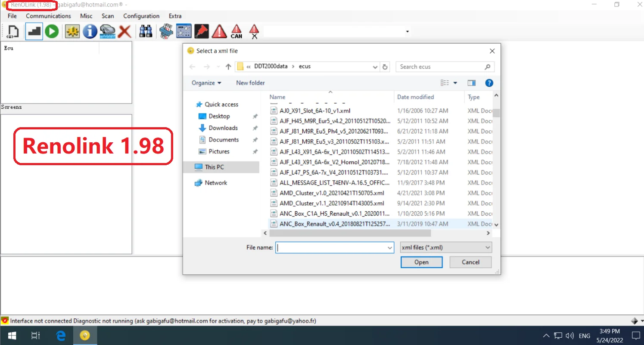Screen dimensions: 644x345
Task: Click the plain red warning triangle icon
Action: pyautogui.click(x=219, y=31)
